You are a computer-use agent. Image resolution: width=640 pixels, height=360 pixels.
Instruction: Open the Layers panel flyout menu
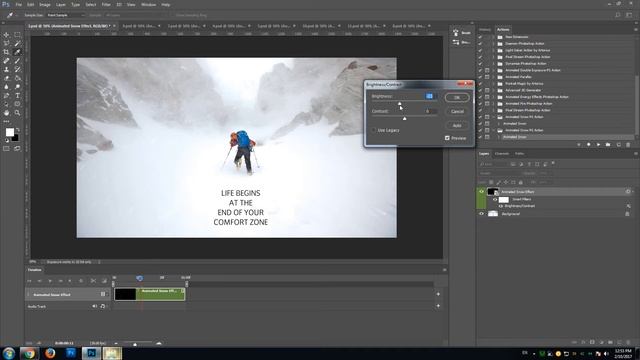(x=636, y=153)
